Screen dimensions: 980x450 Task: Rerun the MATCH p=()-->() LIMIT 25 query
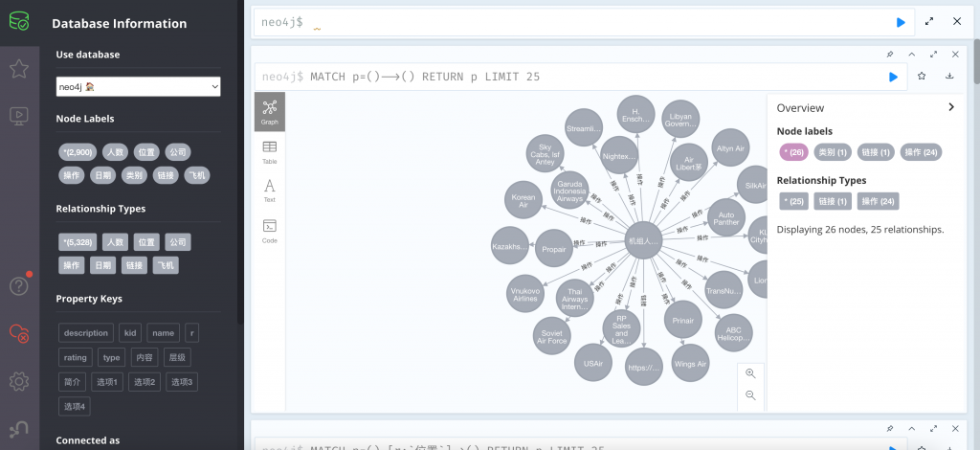click(x=893, y=77)
